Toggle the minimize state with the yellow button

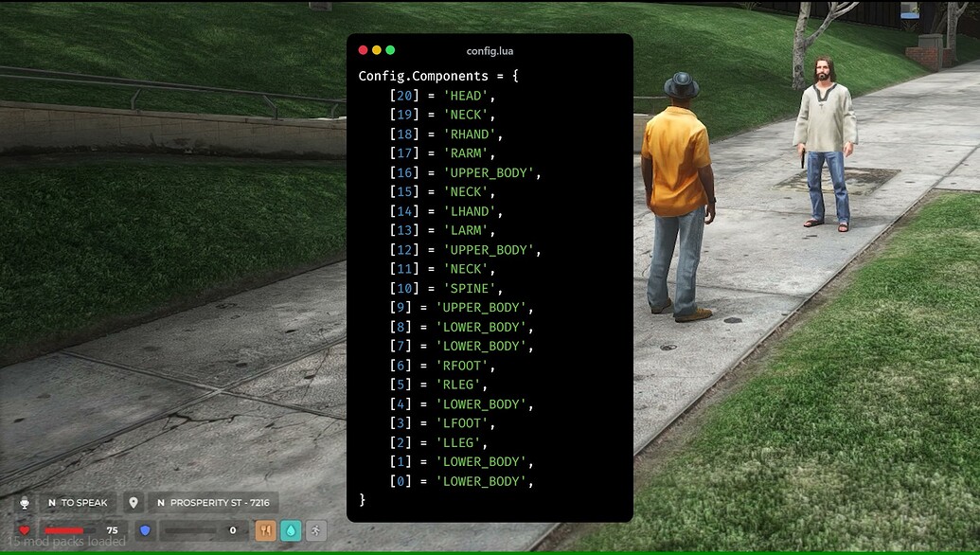(x=377, y=49)
